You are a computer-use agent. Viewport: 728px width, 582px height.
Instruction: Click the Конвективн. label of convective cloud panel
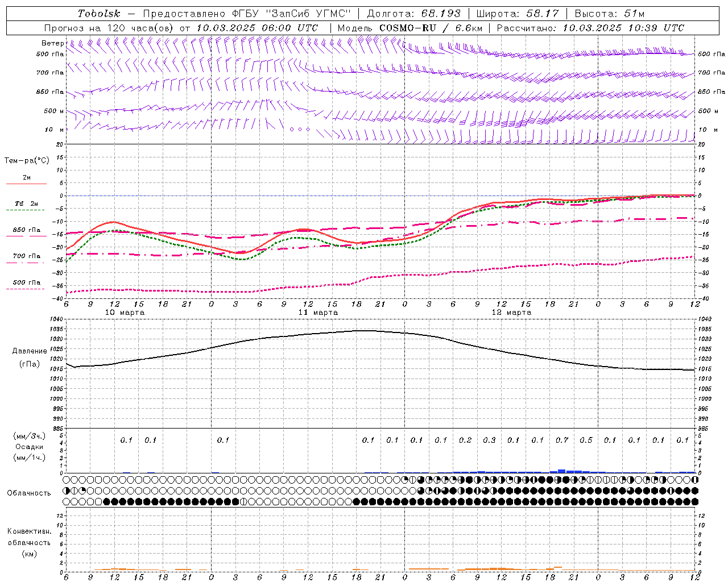[29, 531]
